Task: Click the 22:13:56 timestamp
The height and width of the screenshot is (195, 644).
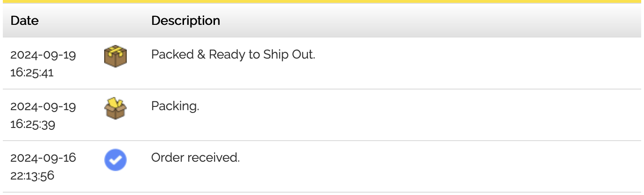Action: coord(32,176)
